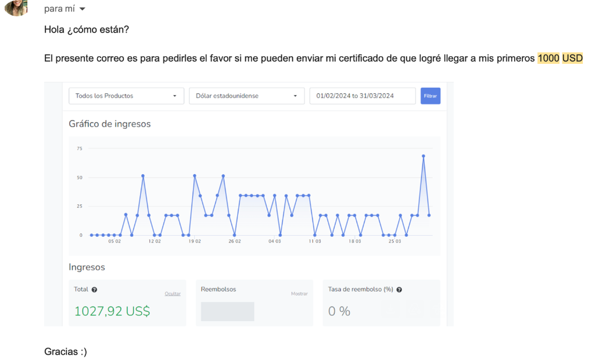The height and width of the screenshot is (364, 595).
Task: Open the 'Todos los Productos' dropdown
Action: [x=126, y=96]
